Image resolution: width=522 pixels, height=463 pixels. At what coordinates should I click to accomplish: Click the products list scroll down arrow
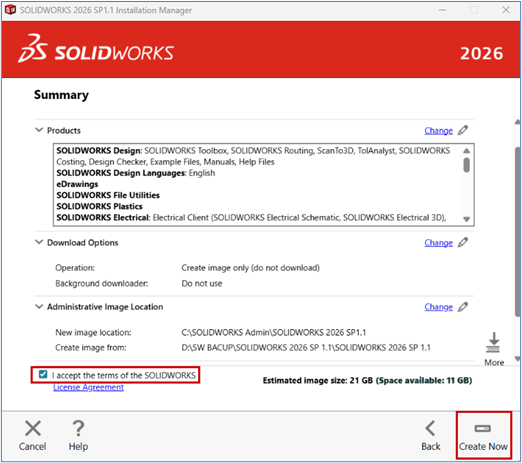[467, 219]
